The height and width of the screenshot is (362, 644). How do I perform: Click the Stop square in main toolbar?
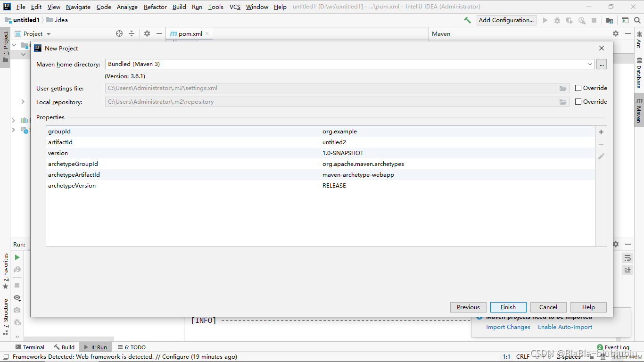(x=594, y=20)
